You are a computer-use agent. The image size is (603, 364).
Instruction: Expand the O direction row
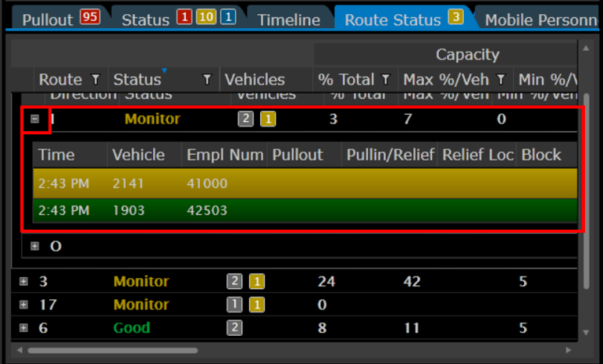click(x=34, y=246)
